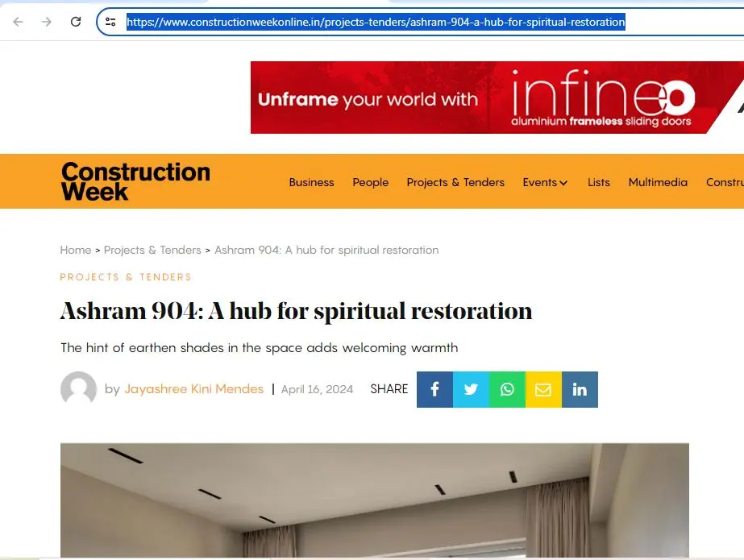Click the Infineo sliding doors banner ad
This screenshot has height=560, width=744.
497,97
